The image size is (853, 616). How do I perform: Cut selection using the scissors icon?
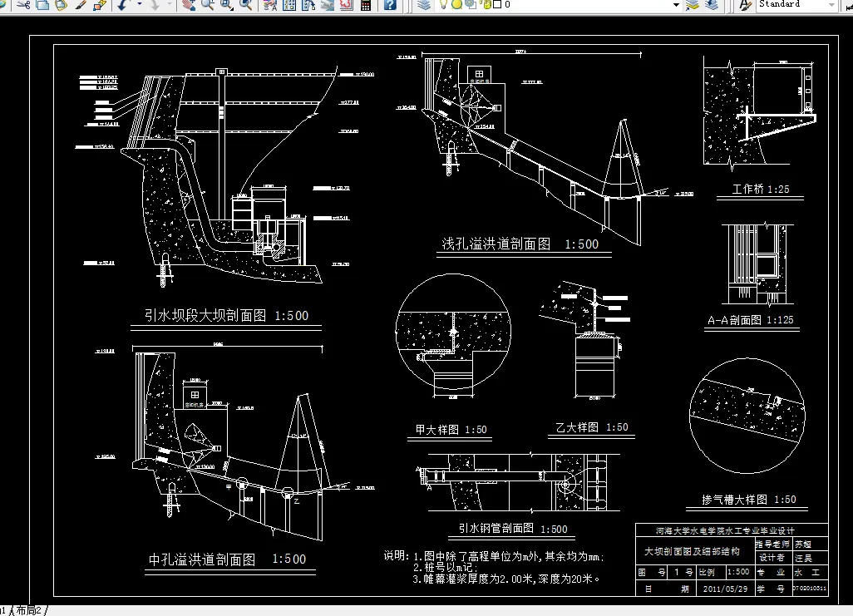click(23, 6)
